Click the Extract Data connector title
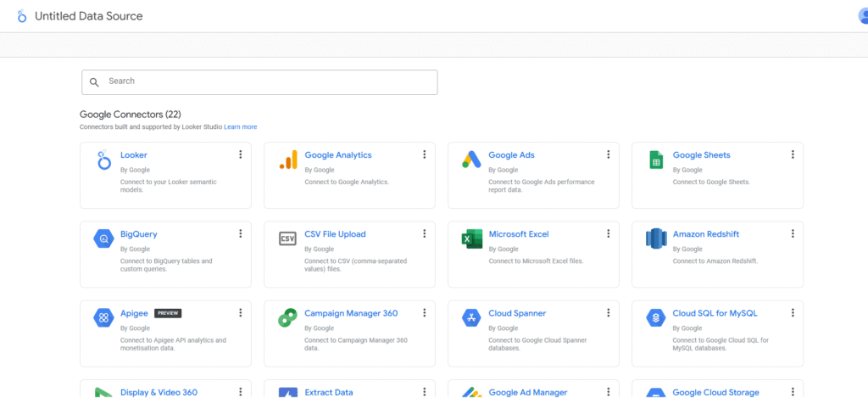Screen dimensions: 868x398 (x=329, y=392)
